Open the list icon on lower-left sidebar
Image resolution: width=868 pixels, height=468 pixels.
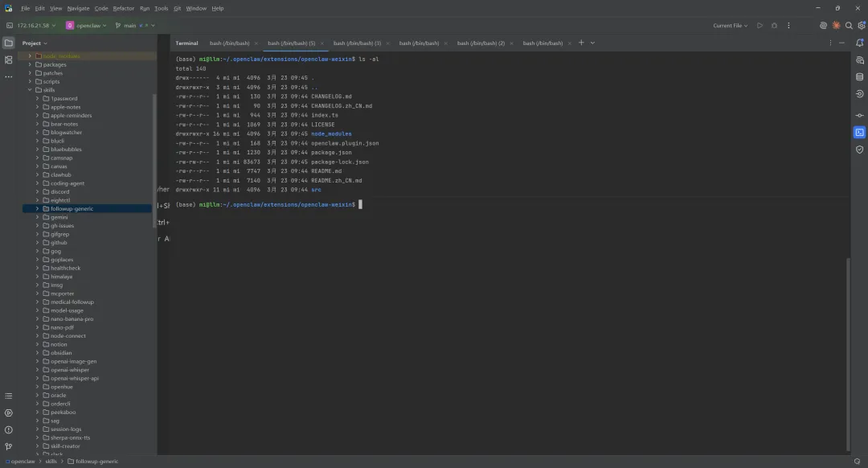[8, 396]
